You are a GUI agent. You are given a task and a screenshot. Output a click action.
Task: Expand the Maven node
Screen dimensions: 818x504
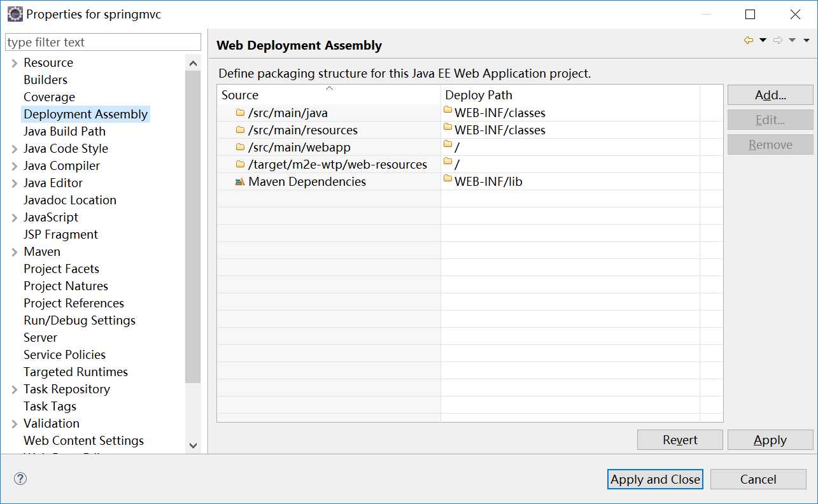[x=15, y=251]
